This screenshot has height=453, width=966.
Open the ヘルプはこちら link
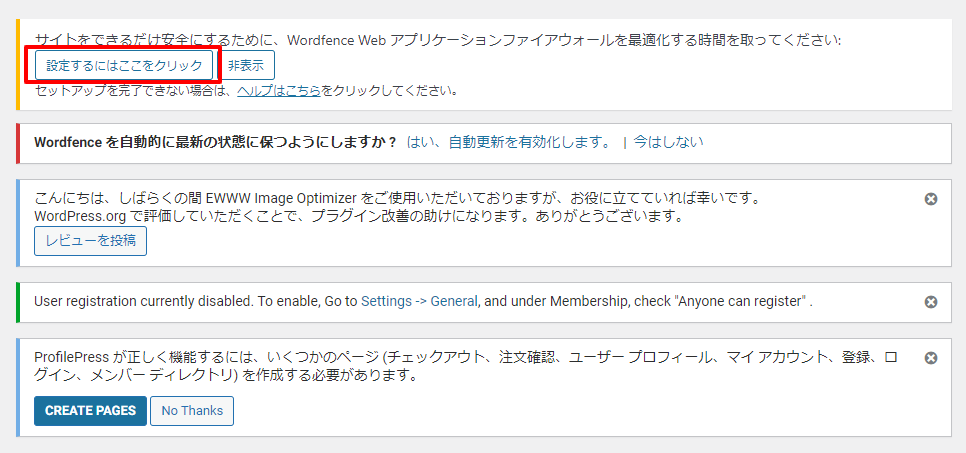pyautogui.click(x=279, y=91)
